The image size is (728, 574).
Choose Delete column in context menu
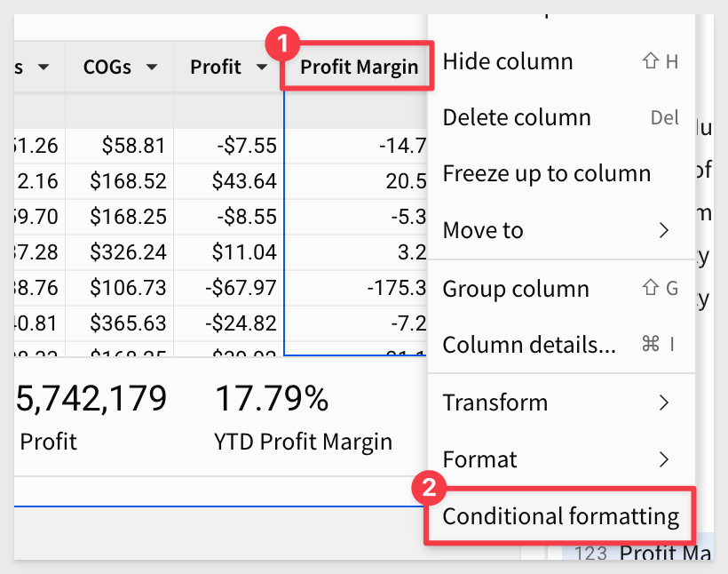561,117
